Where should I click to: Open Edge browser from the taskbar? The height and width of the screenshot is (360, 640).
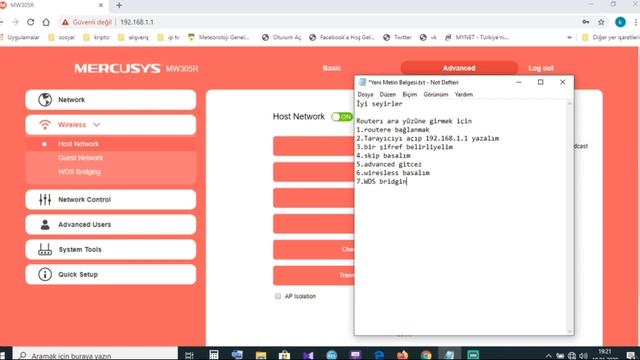point(379,355)
